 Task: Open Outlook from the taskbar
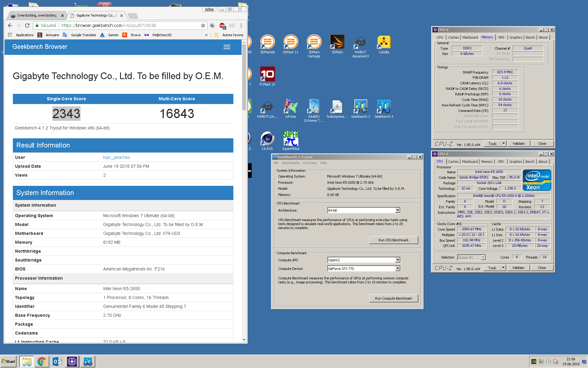(57, 362)
